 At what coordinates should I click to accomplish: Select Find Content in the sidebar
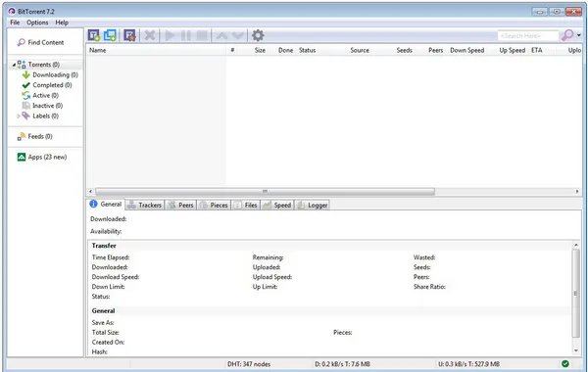[41, 42]
